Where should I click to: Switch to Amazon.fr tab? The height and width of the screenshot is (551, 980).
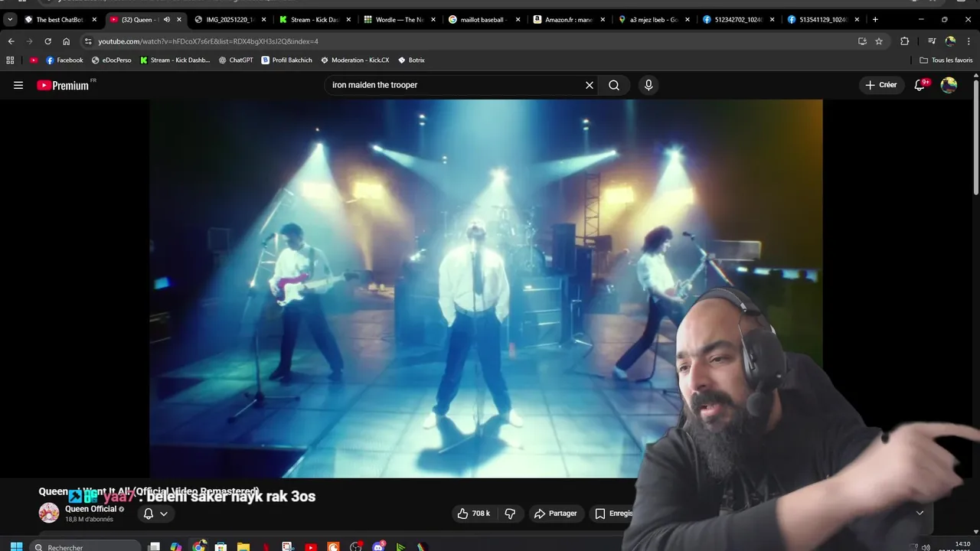pyautogui.click(x=569, y=19)
